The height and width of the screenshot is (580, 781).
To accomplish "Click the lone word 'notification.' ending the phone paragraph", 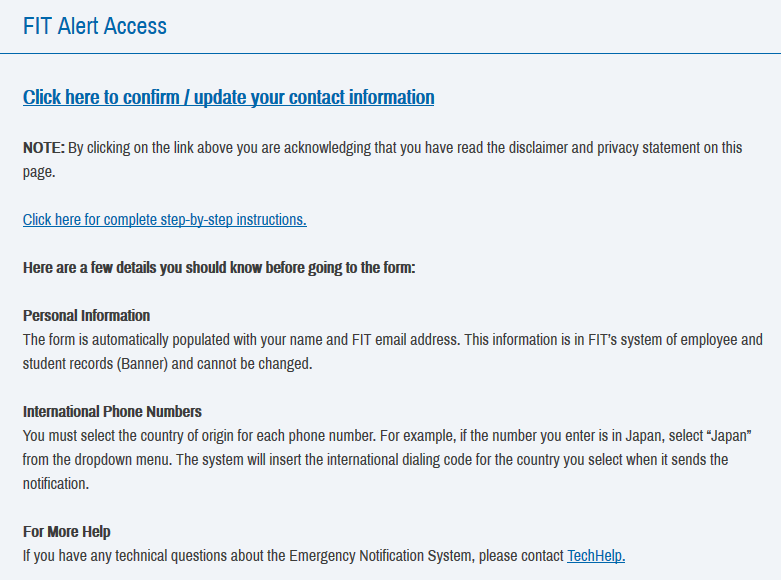I will 56,484.
